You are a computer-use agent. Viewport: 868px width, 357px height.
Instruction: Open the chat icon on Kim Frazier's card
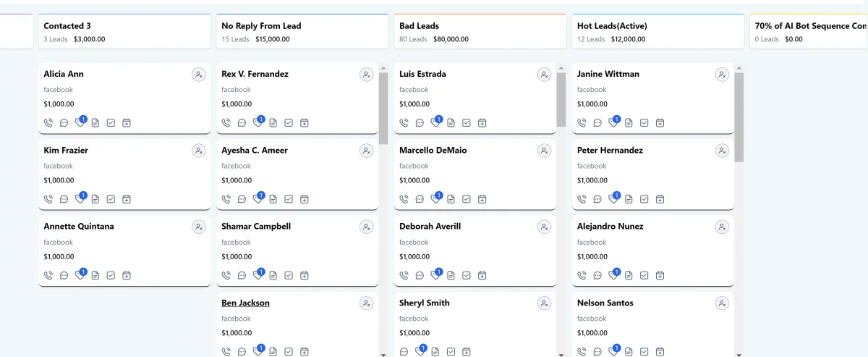64,199
